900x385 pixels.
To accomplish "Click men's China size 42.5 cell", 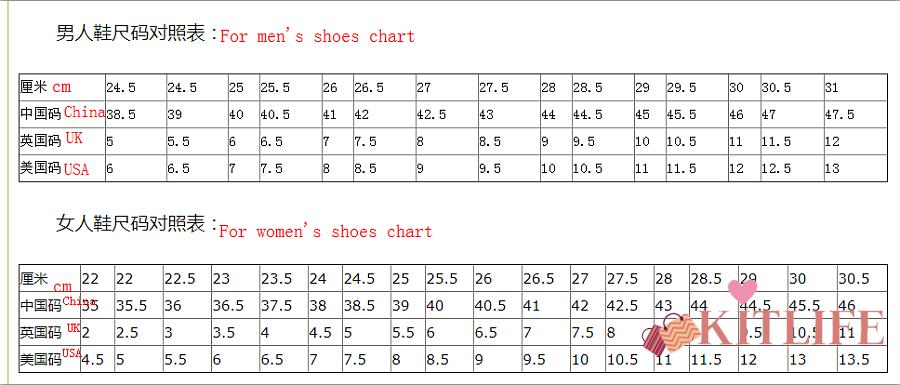I will [447, 115].
